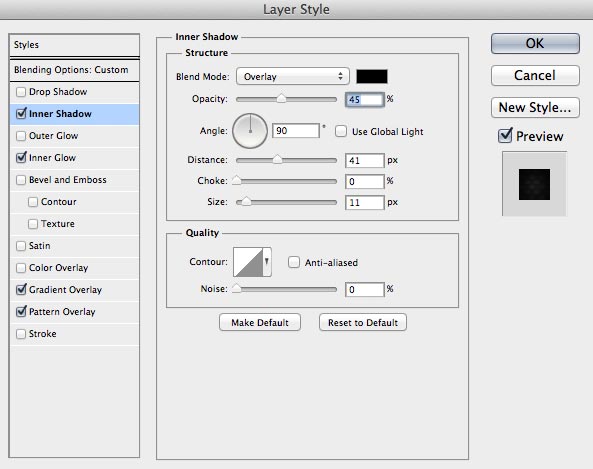Viewport: 593px width, 469px height.
Task: Click the Noise value field
Action: [365, 290]
